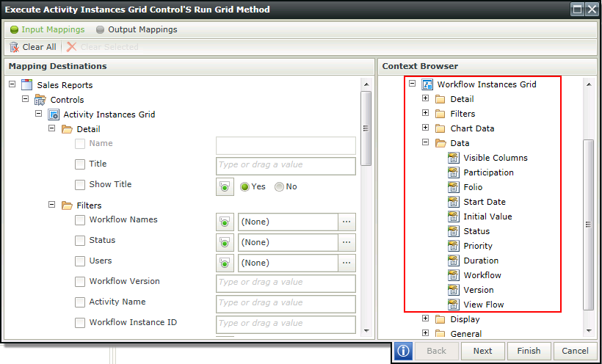
Task: Expand the General folder in Context Browser
Action: 425,333
